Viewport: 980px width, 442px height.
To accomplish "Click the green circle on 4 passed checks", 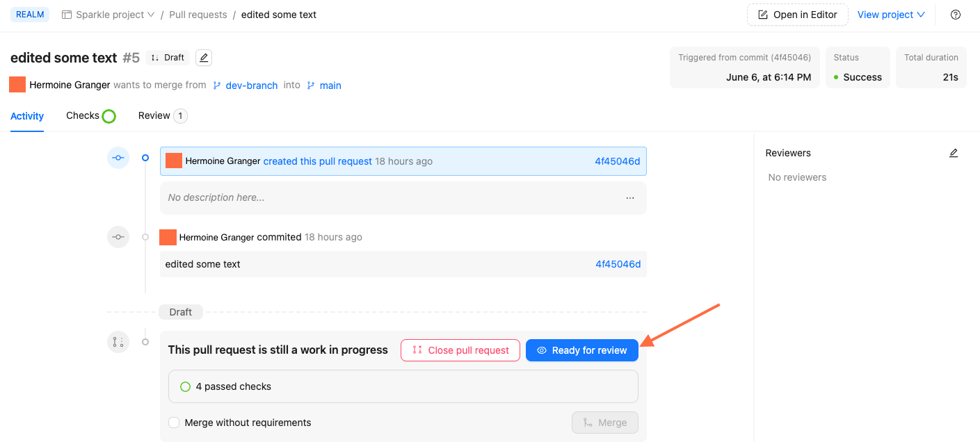I will click(x=186, y=386).
